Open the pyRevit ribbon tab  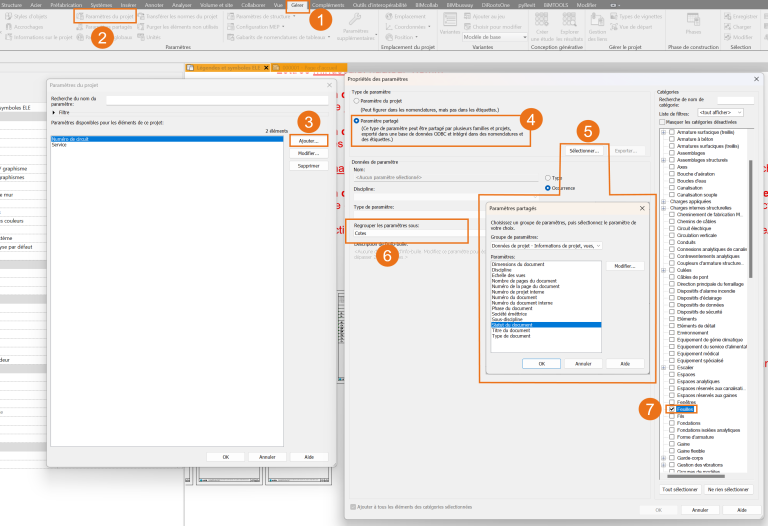(x=527, y=5)
